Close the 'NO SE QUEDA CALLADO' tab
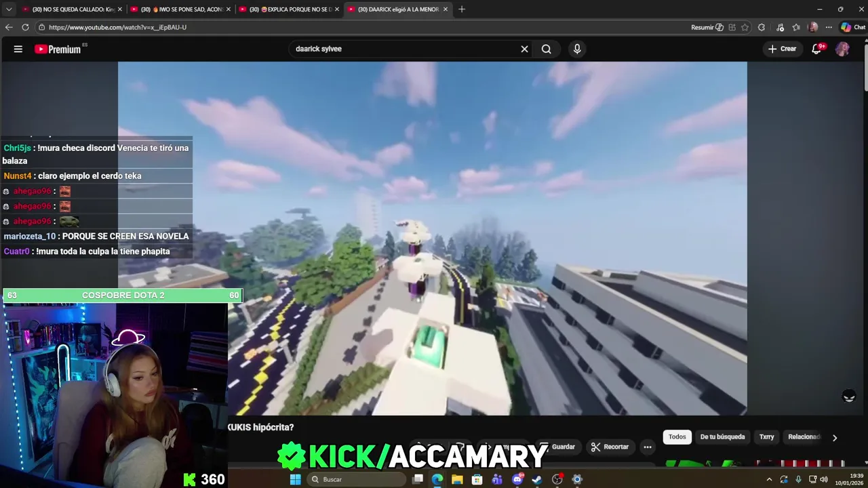This screenshot has width=868, height=488. pyautogui.click(x=120, y=9)
